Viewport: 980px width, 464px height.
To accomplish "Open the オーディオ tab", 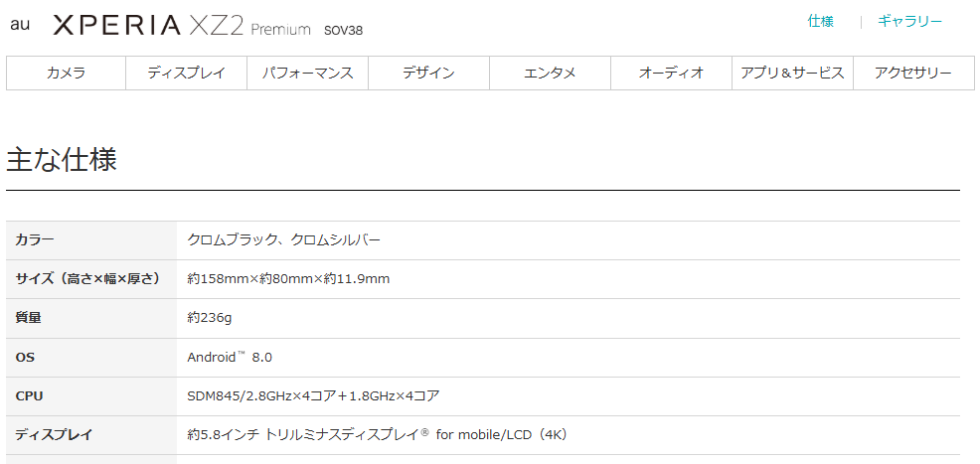I will [671, 74].
